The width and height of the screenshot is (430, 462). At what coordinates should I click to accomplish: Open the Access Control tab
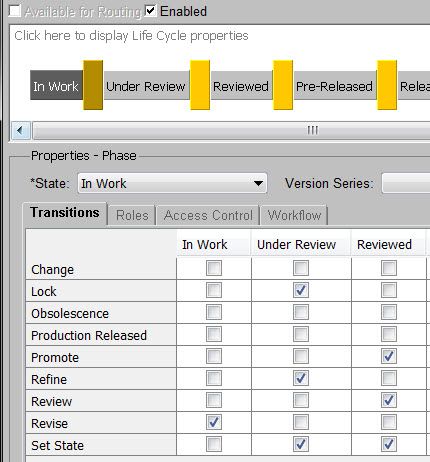pyautogui.click(x=208, y=215)
